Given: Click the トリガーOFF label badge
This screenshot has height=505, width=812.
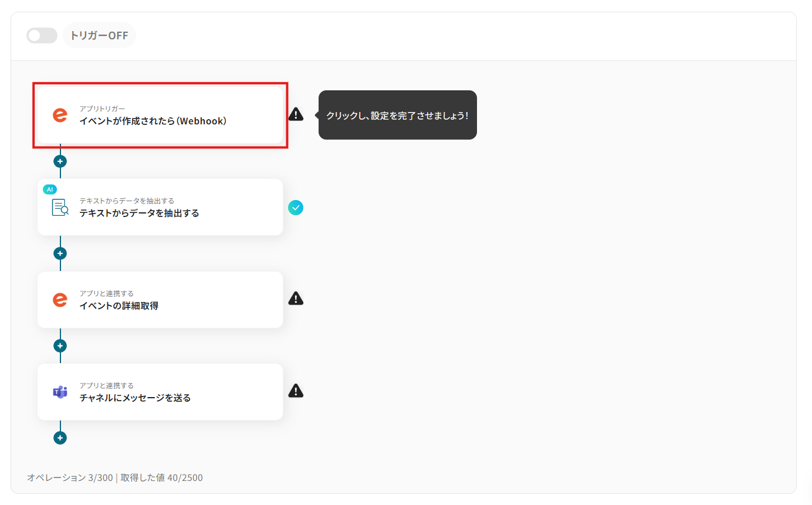Looking at the screenshot, I should pyautogui.click(x=99, y=35).
